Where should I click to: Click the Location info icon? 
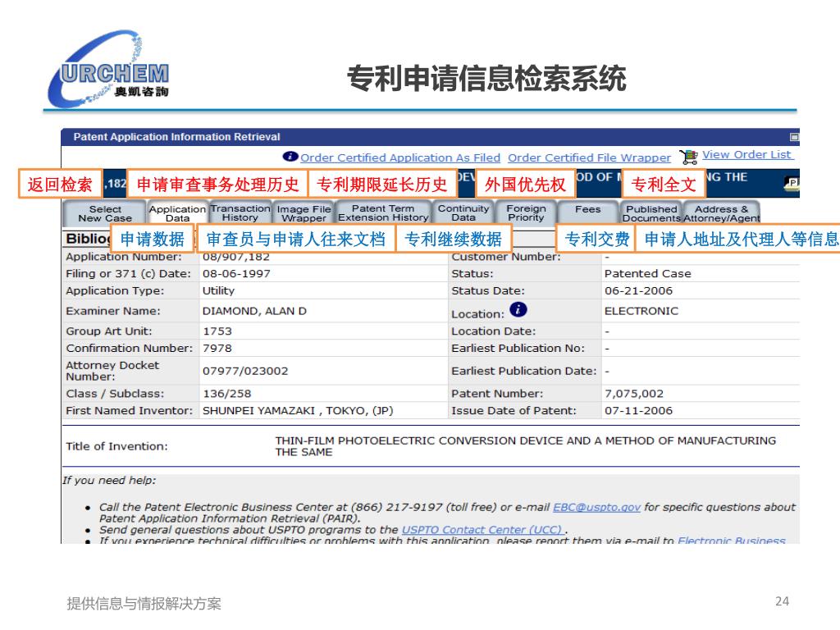(x=518, y=309)
